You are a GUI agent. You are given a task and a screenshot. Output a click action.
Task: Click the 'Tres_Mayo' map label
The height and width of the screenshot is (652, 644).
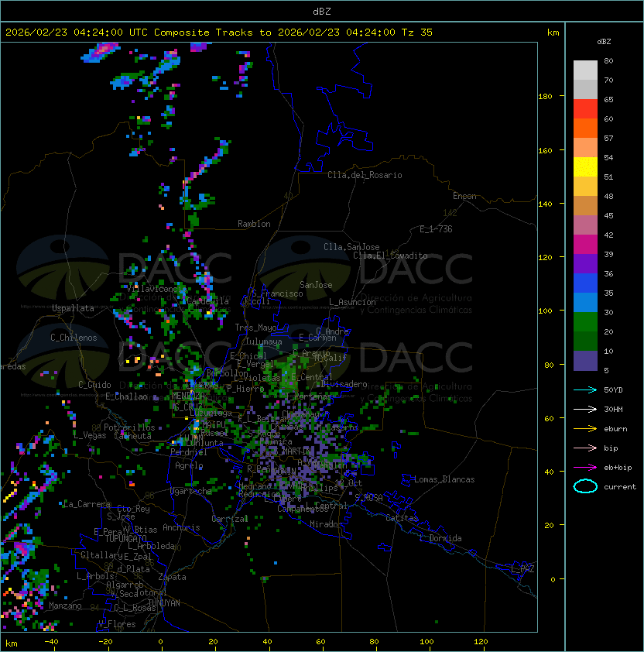(x=255, y=328)
